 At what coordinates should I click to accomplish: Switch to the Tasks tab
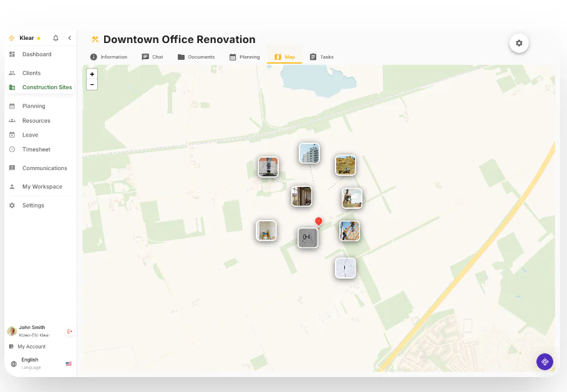pyautogui.click(x=321, y=57)
